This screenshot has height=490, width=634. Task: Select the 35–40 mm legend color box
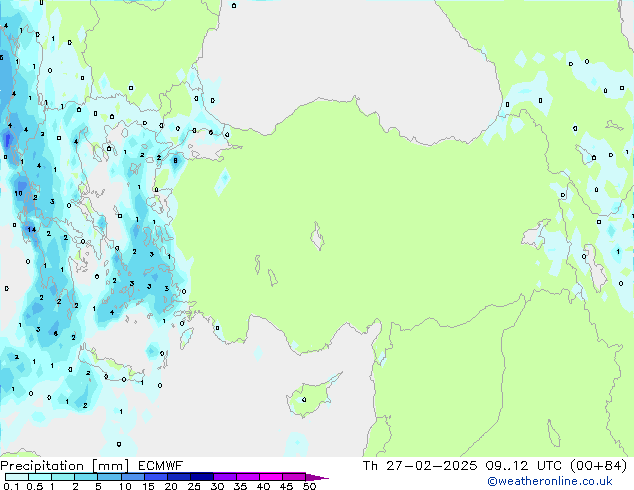(247, 477)
